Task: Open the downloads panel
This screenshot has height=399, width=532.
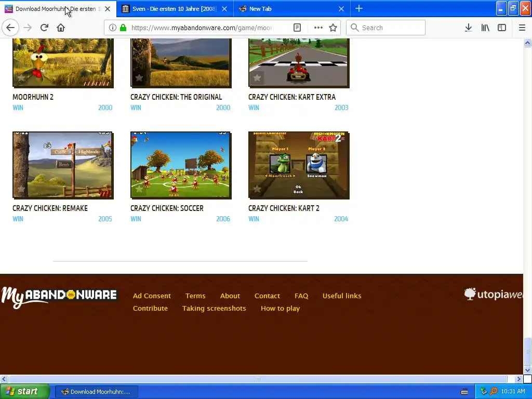Action: pyautogui.click(x=468, y=28)
